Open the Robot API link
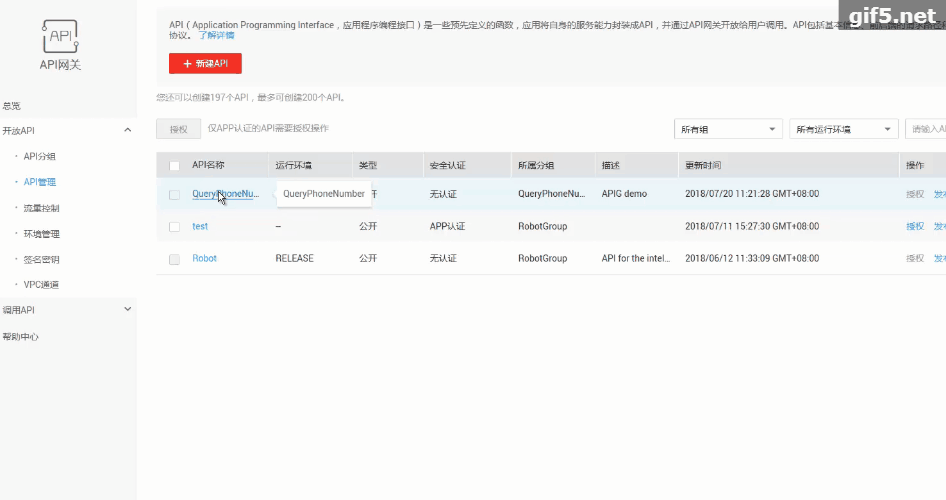946x500 pixels. (x=204, y=258)
